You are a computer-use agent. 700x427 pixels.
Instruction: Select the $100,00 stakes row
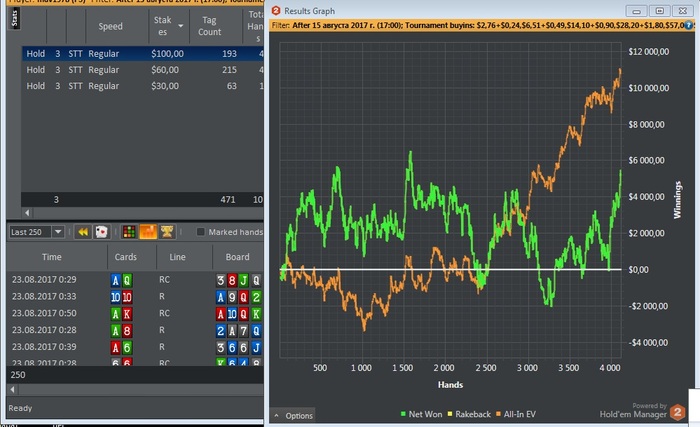143,54
